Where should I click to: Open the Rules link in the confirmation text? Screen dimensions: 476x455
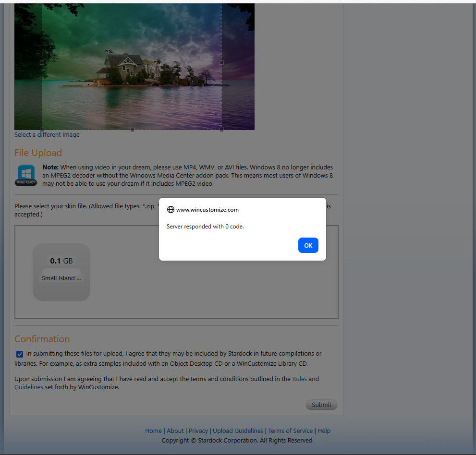(x=299, y=379)
